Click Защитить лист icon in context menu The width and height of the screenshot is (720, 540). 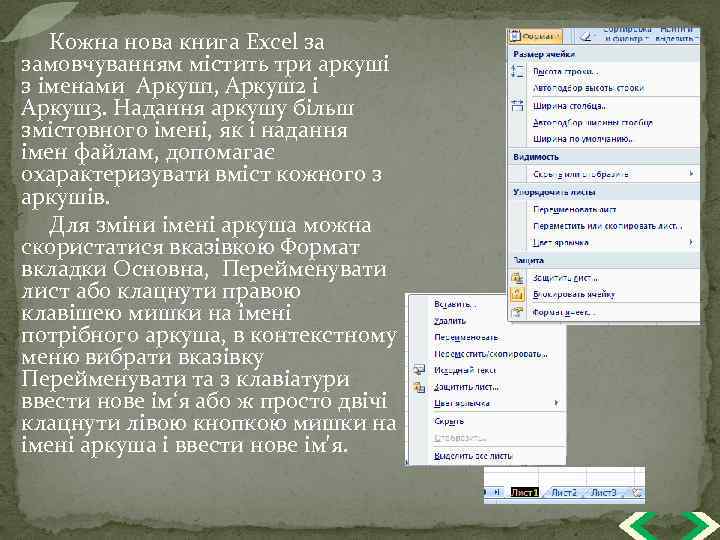coord(419,387)
